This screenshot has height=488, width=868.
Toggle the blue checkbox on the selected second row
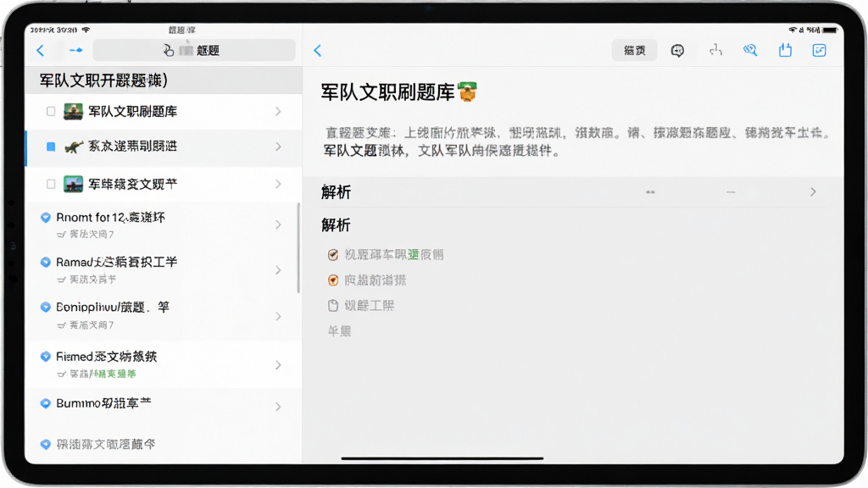tap(51, 147)
